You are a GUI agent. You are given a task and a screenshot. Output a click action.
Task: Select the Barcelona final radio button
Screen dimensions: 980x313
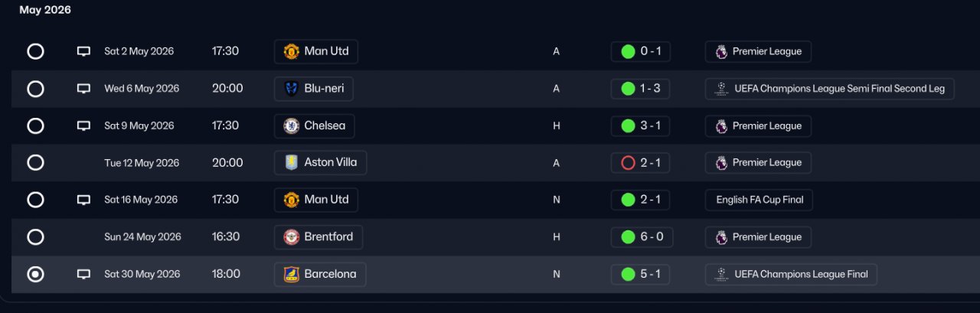click(35, 274)
